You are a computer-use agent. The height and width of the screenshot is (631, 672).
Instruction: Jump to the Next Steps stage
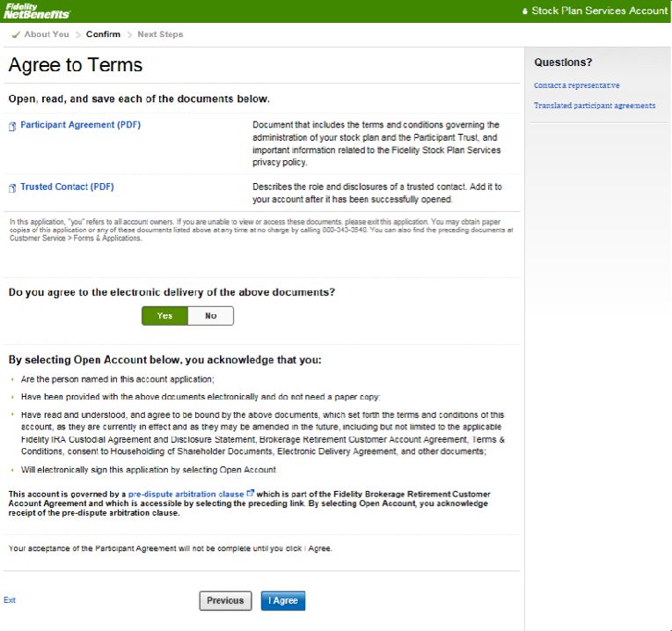(x=160, y=34)
